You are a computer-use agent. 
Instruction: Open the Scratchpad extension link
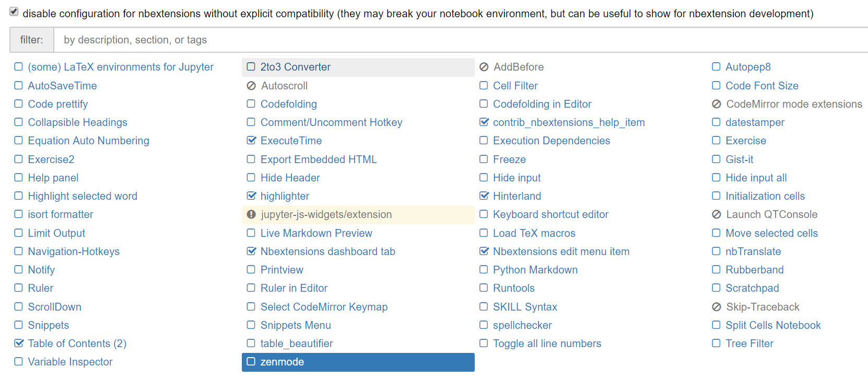[752, 288]
